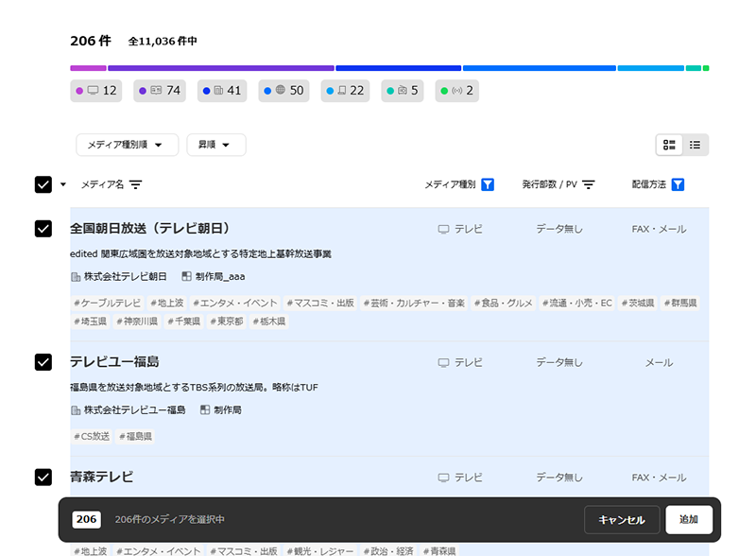Uncheck the 全国朝日放送 row checkbox

click(43, 229)
